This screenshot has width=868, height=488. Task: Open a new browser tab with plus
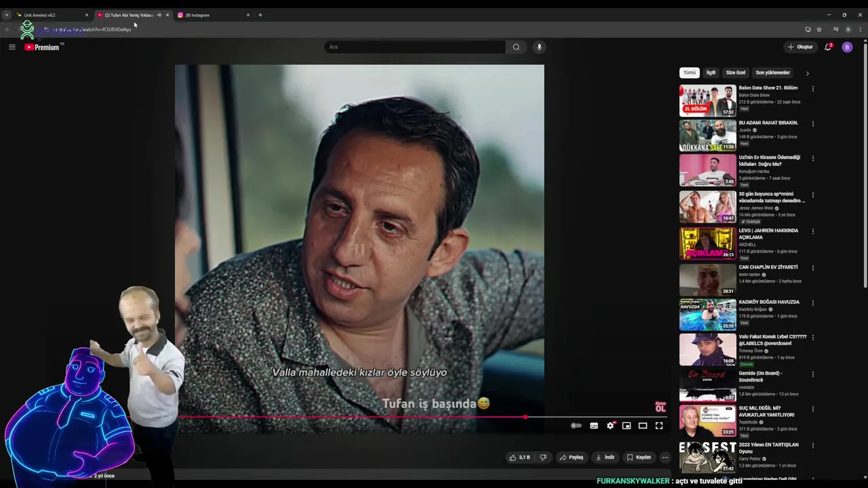(260, 15)
